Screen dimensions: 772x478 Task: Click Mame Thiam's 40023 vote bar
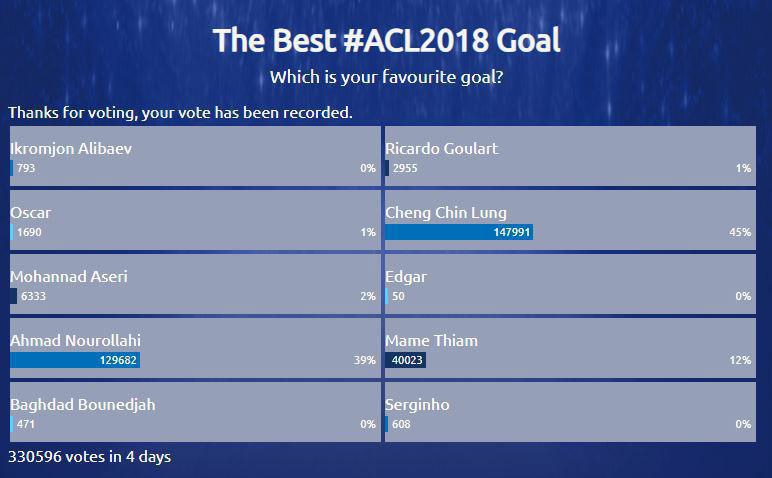pos(406,360)
